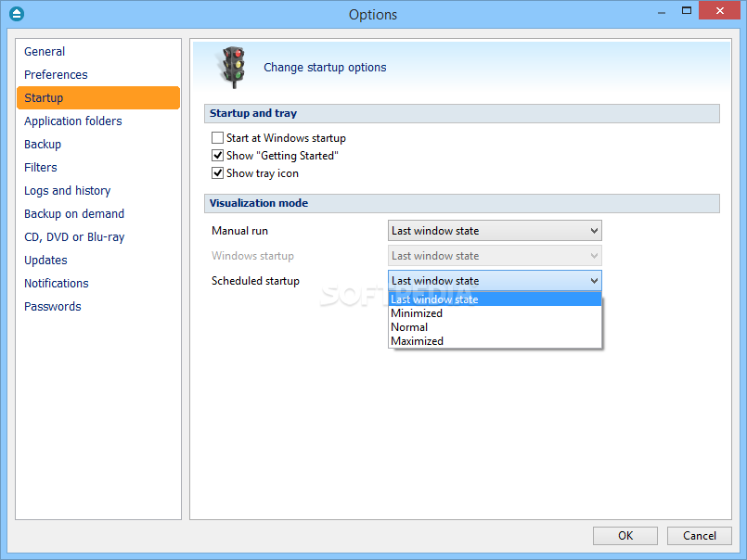Click the Change startup options heading
This screenshot has height=560, width=747.
(x=325, y=68)
